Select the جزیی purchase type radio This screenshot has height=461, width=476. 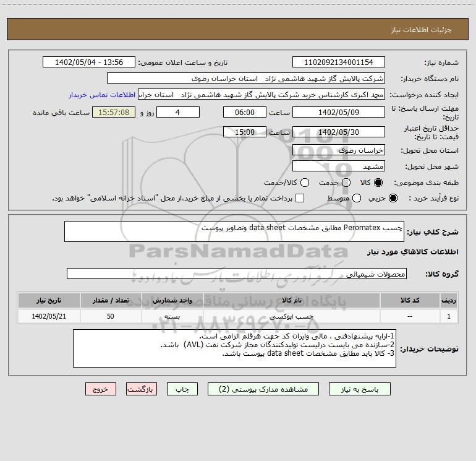click(x=393, y=198)
